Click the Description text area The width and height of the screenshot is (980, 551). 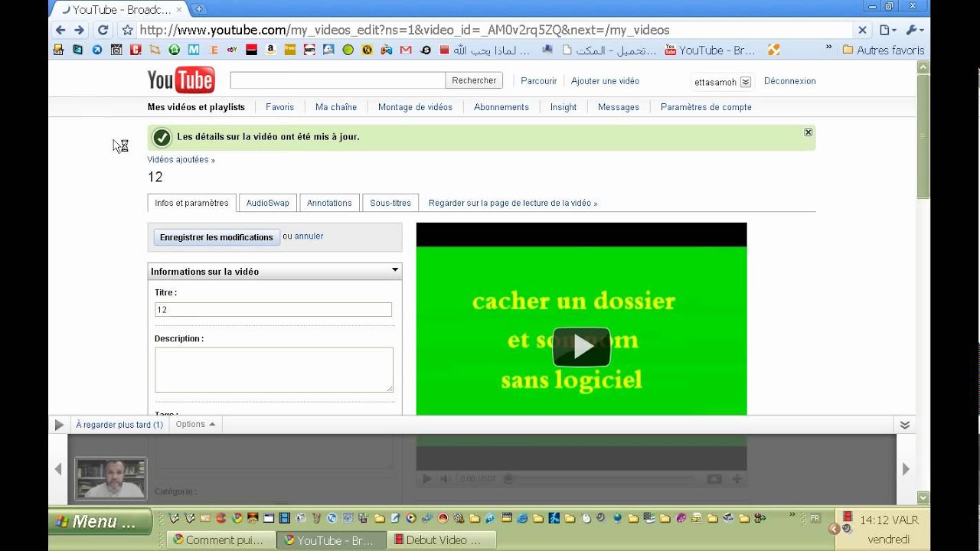coord(274,370)
